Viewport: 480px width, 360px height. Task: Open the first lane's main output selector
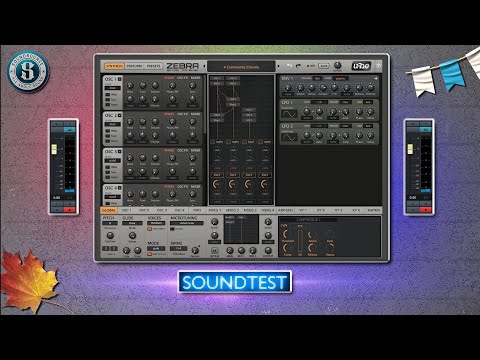(x=219, y=142)
